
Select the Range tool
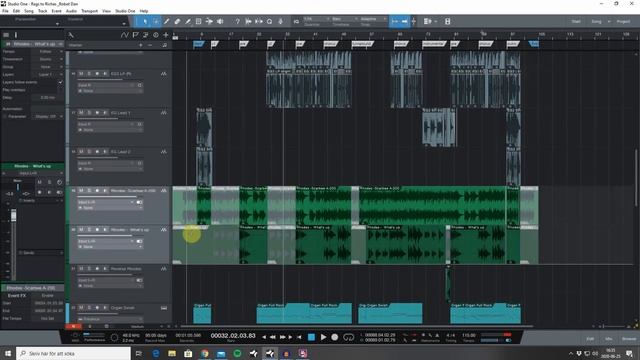tap(156, 21)
